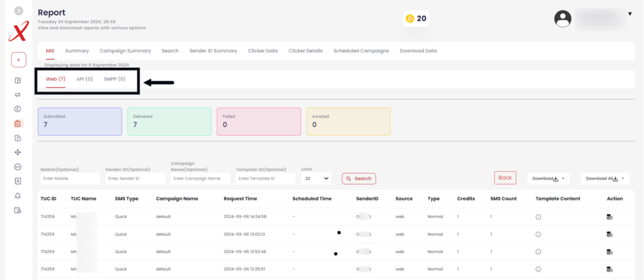Click the Scheduled Time column header
Viewport: 644px width, 280px height.
click(x=312, y=199)
